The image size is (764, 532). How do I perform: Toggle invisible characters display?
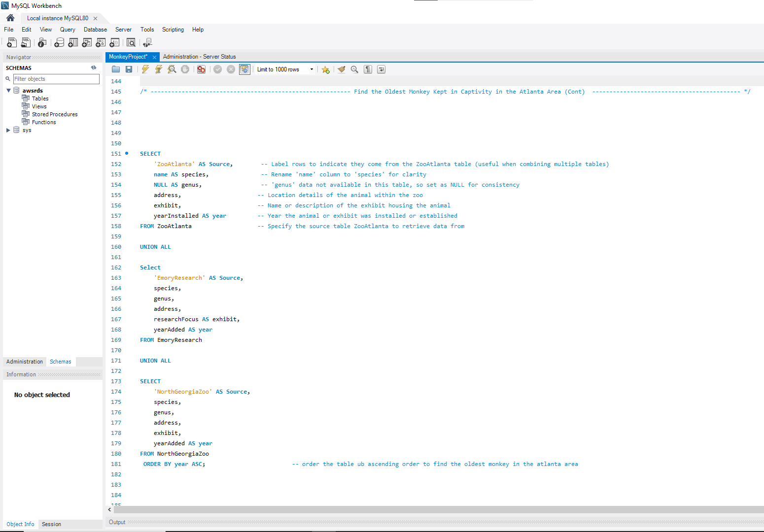pyautogui.click(x=368, y=69)
